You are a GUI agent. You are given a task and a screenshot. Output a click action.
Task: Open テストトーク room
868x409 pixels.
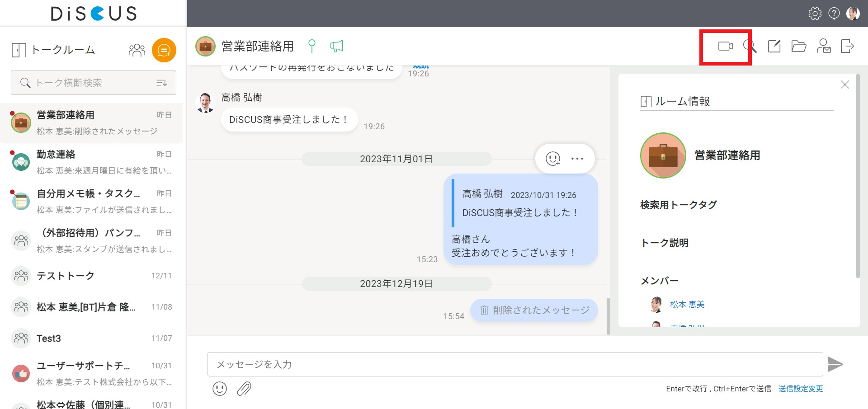[92, 276]
